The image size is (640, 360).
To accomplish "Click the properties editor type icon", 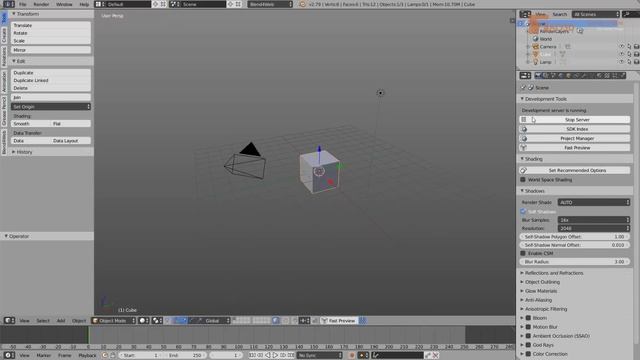I will point(525,76).
